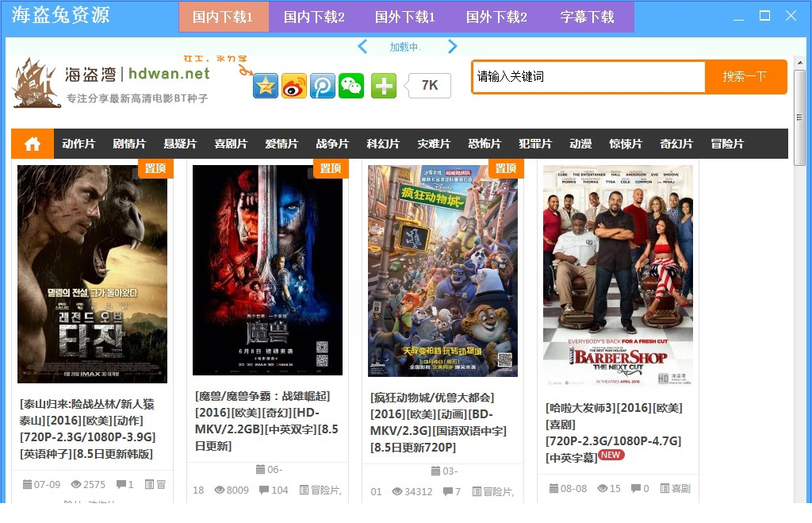Maximize the 海盗兔资源 window
Image resolution: width=812 pixels, height=523 pixels.
764,16
